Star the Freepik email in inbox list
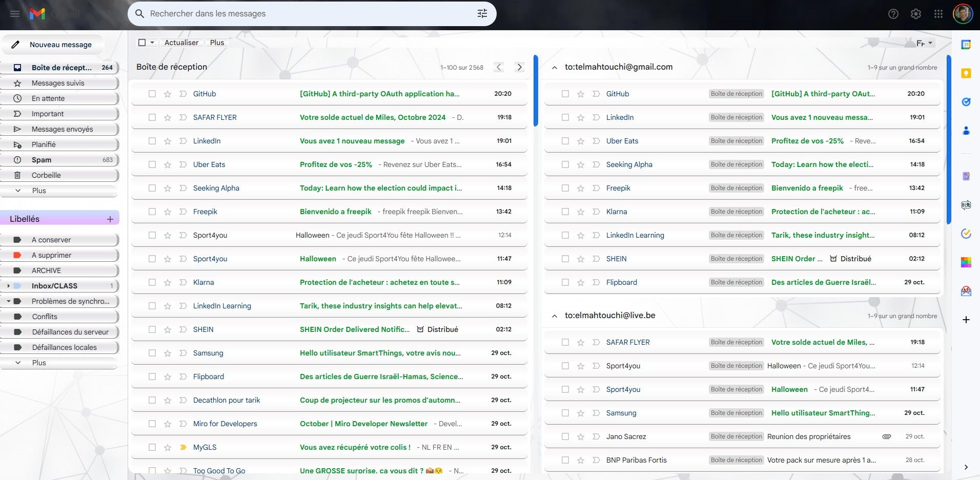 tap(168, 212)
